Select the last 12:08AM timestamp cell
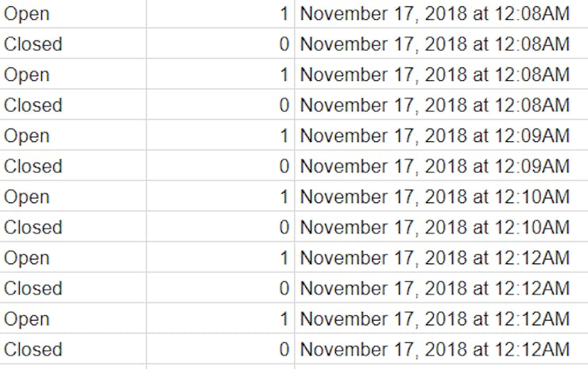This screenshot has height=369, width=588. click(441, 105)
